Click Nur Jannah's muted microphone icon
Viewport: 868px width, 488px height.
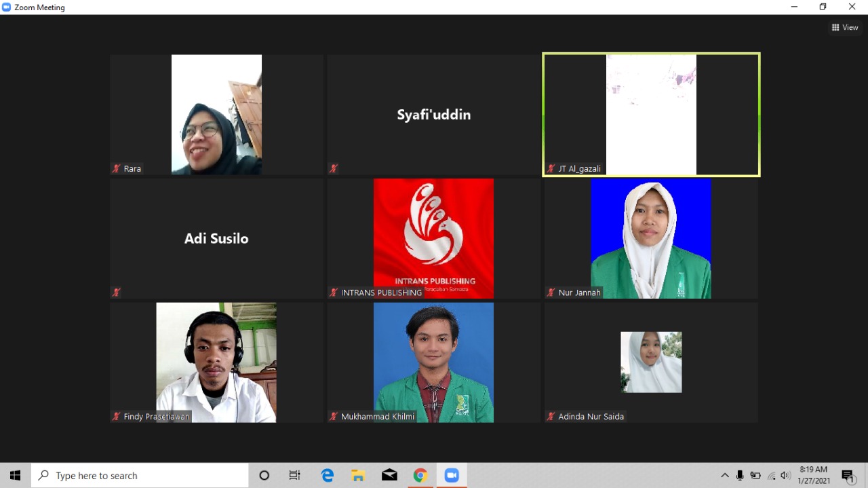pos(551,293)
